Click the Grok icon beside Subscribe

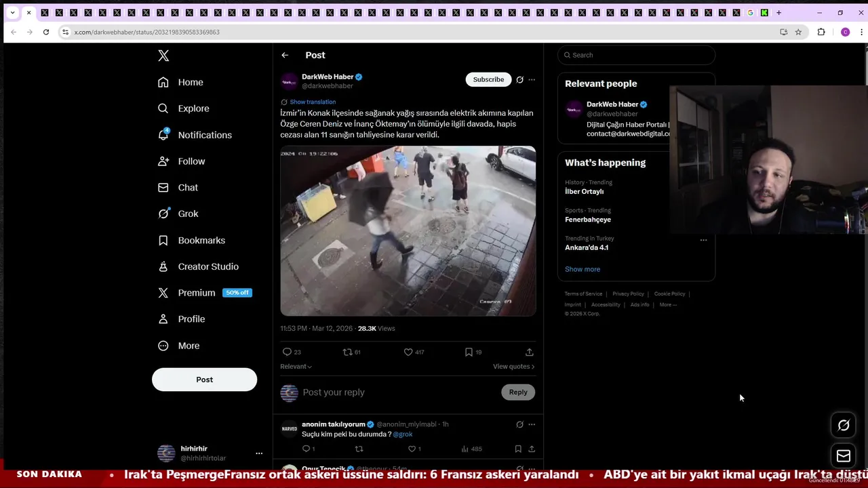(x=520, y=79)
